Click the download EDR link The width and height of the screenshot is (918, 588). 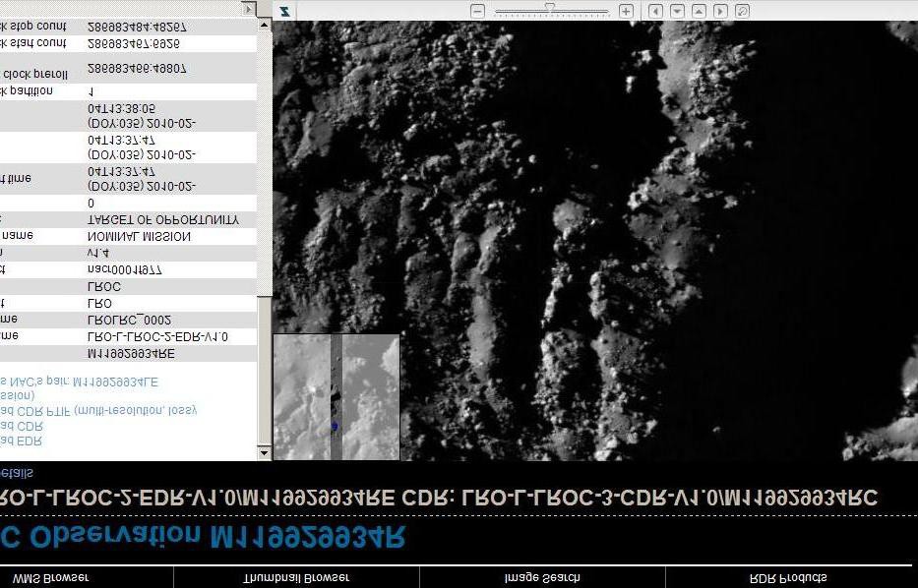click(22, 441)
